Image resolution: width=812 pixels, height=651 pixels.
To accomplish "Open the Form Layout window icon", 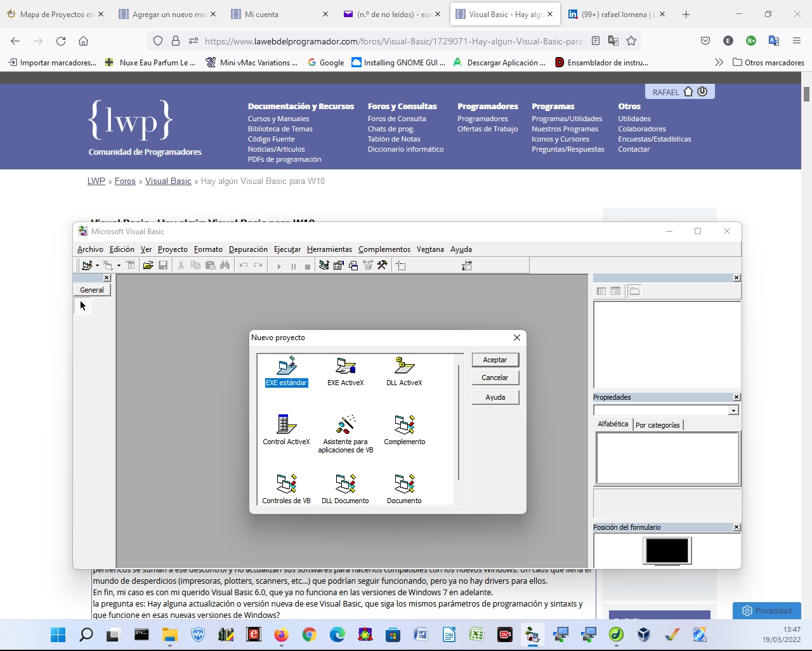I will click(x=353, y=265).
